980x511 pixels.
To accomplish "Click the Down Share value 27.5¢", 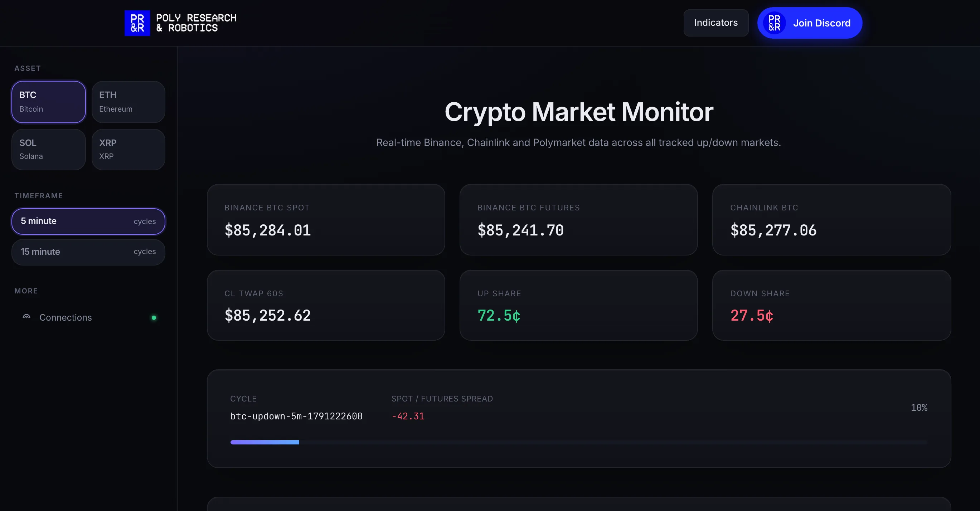I will [x=752, y=316].
